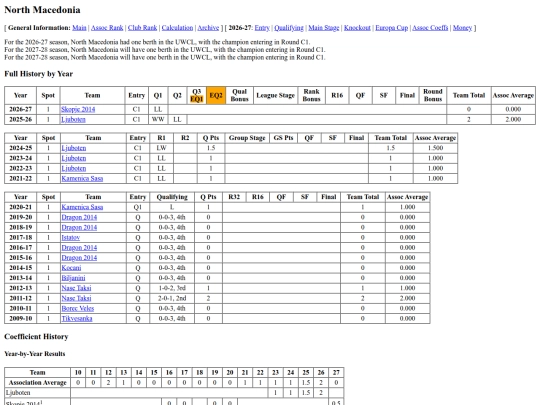The image size is (540, 405).
Task: Visit the Archive link
Action: pos(208,28)
